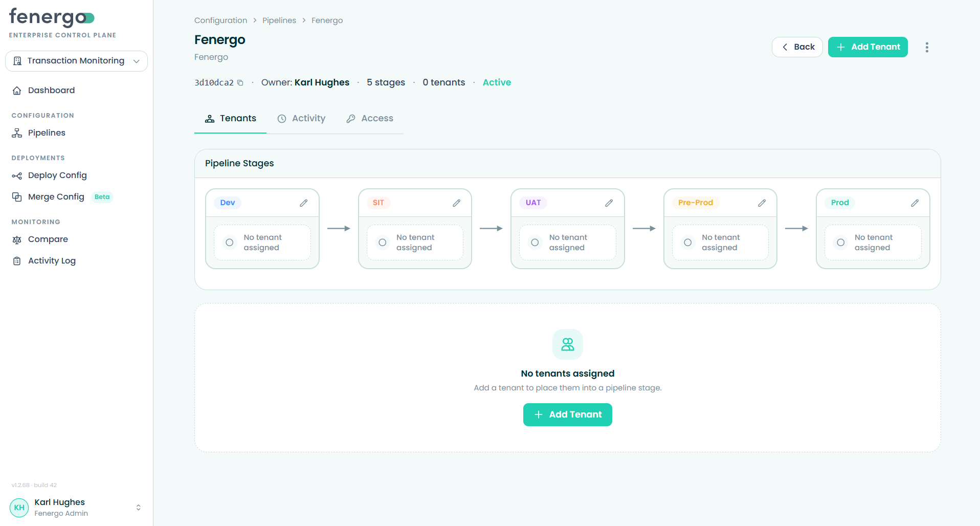
Task: Open the Transaction Monitoring dropdown
Action: coord(76,61)
